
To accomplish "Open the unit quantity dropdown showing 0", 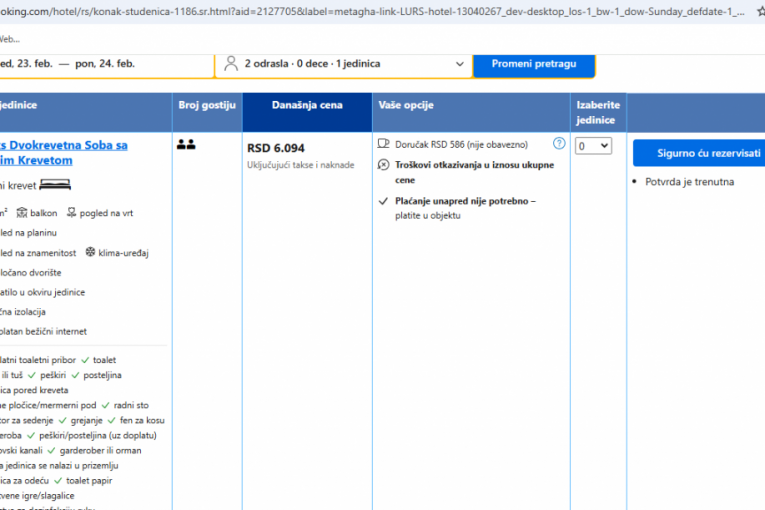I will (x=593, y=146).
